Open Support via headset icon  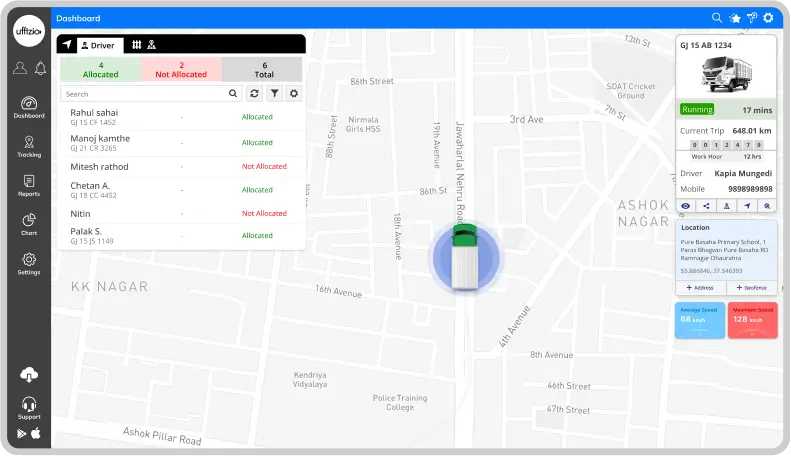click(x=29, y=407)
